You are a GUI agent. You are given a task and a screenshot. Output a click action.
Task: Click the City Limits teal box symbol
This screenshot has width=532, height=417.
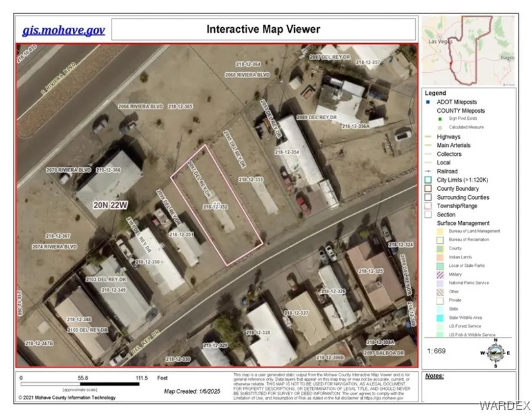tap(428, 180)
